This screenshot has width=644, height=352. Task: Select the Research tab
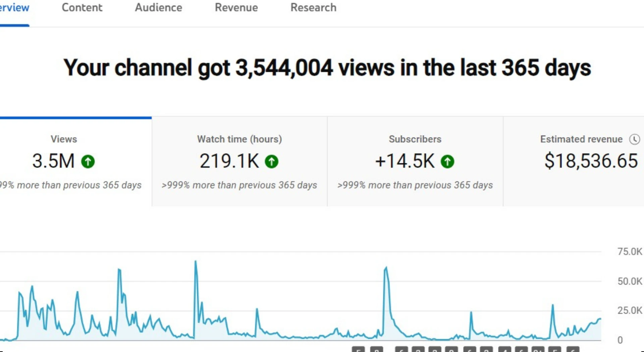(x=313, y=7)
